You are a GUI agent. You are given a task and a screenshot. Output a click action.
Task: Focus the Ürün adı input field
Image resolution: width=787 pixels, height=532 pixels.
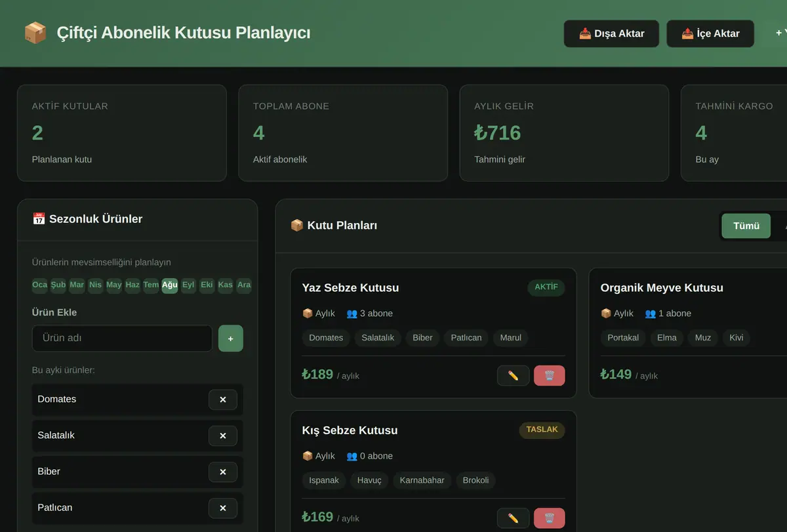coord(122,338)
